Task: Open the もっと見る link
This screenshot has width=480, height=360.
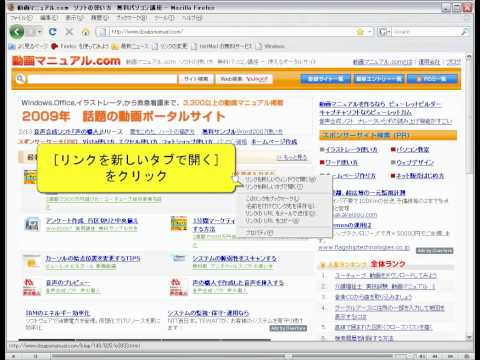Action: 292,157
